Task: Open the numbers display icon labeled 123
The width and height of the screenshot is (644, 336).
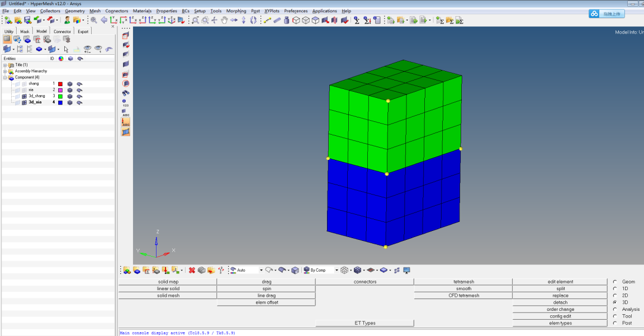Action: click(125, 102)
